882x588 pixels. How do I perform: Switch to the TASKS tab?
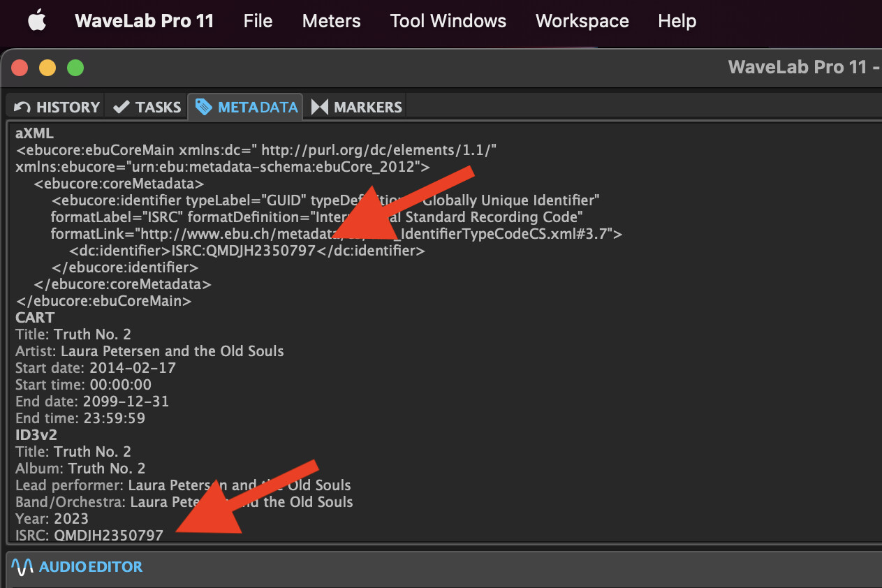click(158, 107)
